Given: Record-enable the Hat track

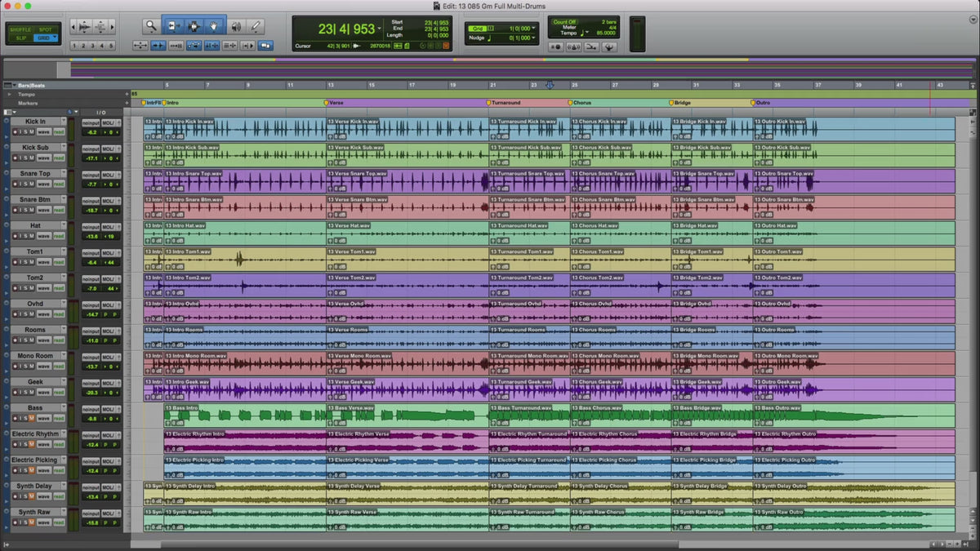Looking at the screenshot, I should click(x=16, y=236).
